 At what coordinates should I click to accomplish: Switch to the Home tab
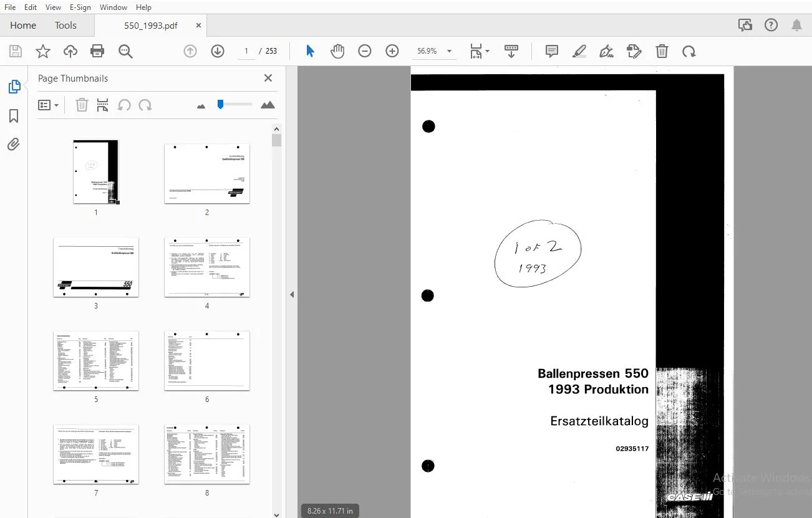pos(23,26)
